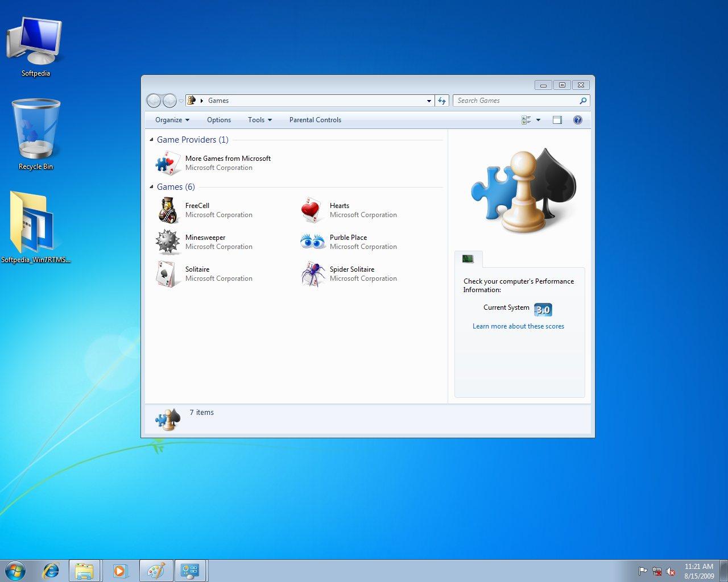The height and width of the screenshot is (582, 728).
Task: Select the Minesweeper mine icon
Action: [x=167, y=242]
